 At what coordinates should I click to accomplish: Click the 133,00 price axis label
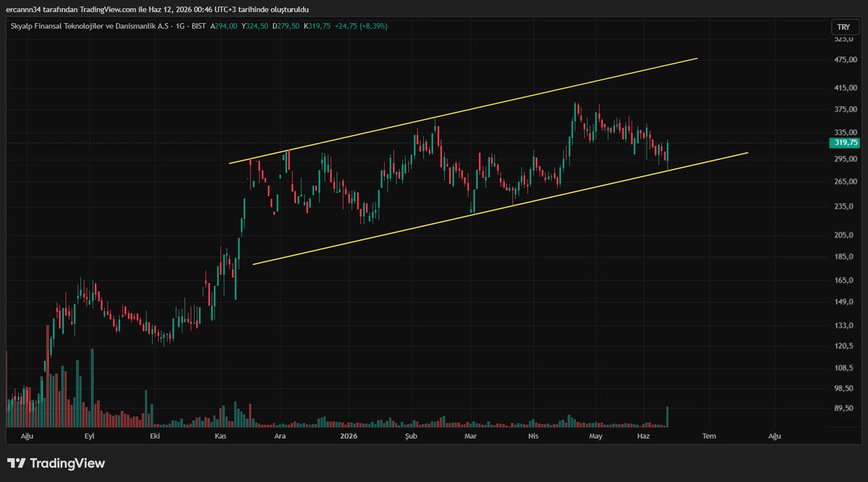pos(845,326)
